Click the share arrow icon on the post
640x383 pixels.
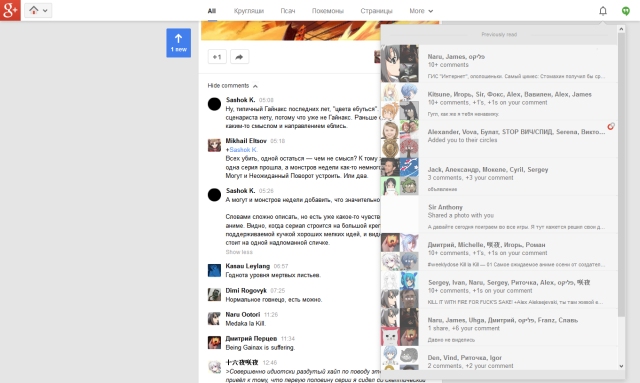tap(239, 57)
